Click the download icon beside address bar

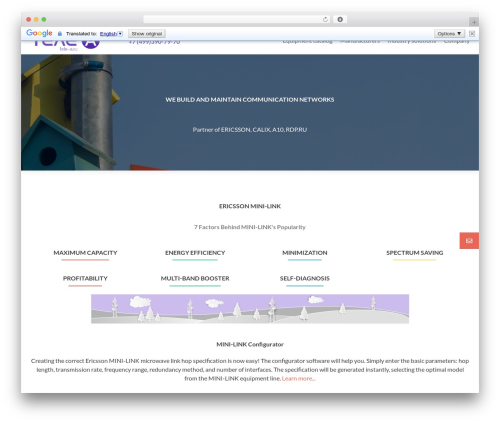340,19
